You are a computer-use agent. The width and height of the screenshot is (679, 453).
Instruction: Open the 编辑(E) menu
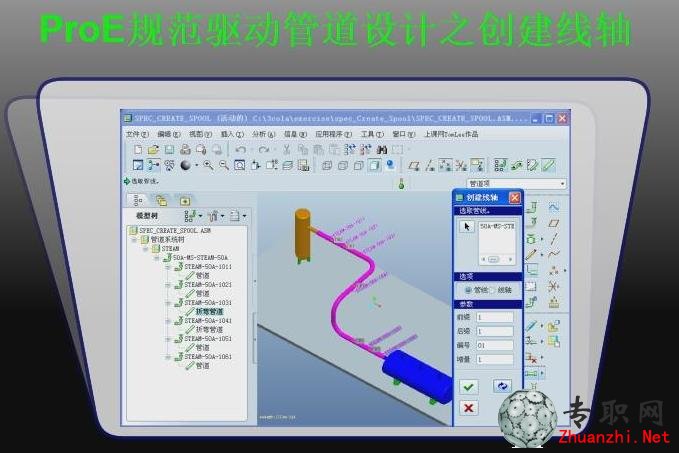(x=169, y=134)
